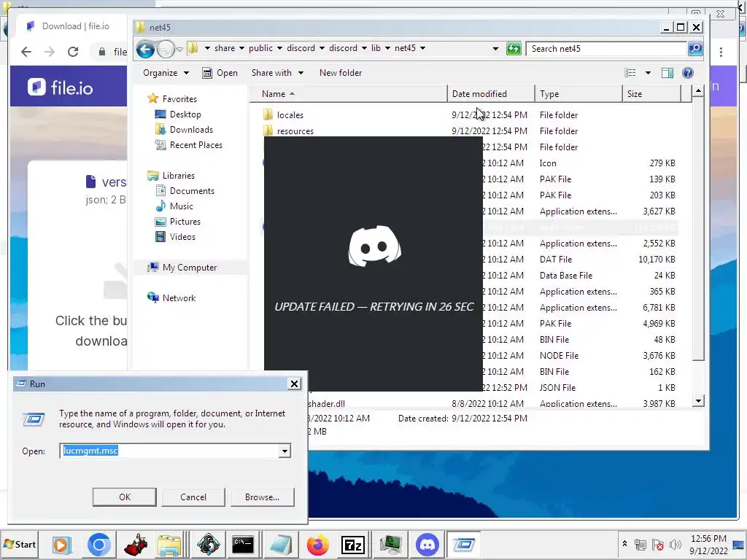Open Windows Media Player from taskbar
Viewport: 747px width, 560px height.
point(62,544)
